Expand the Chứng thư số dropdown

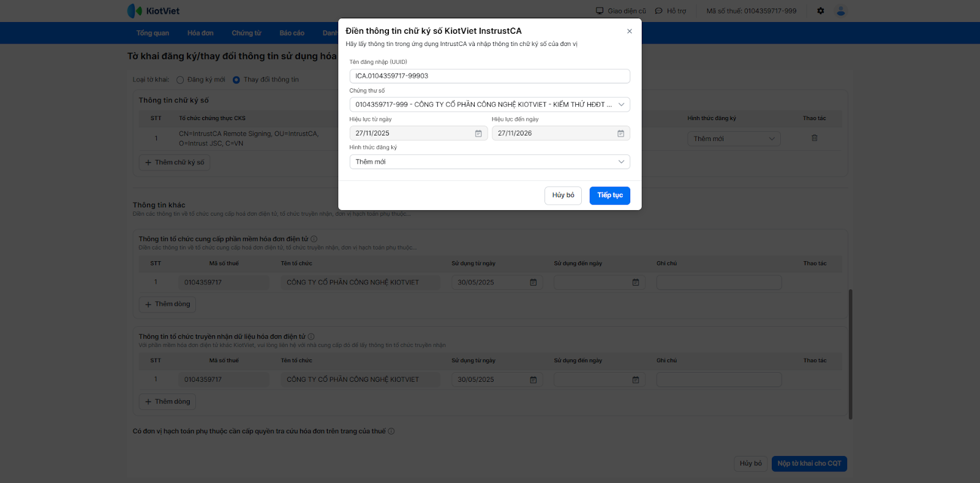(621, 105)
